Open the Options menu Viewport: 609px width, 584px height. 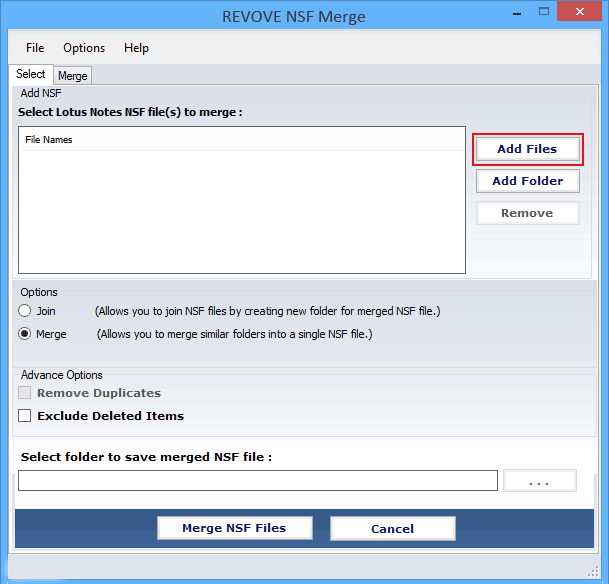(84, 48)
